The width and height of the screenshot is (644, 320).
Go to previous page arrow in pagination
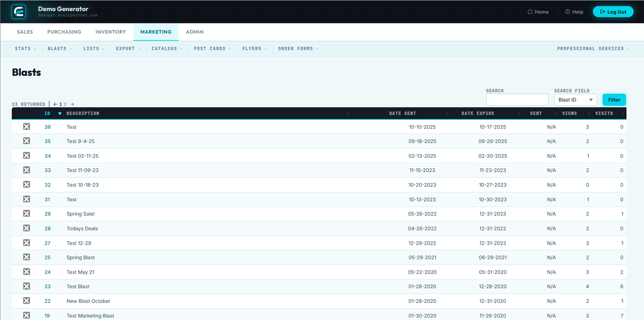tap(55, 104)
